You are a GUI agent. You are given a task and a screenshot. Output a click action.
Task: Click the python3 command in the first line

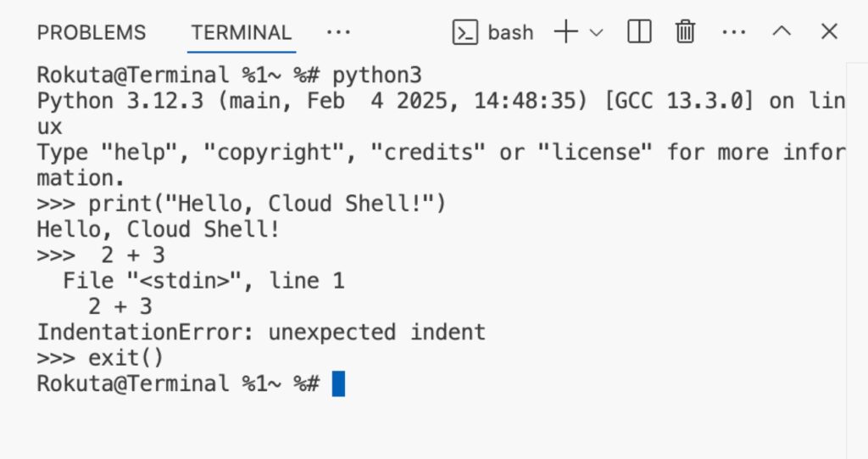[377, 76]
